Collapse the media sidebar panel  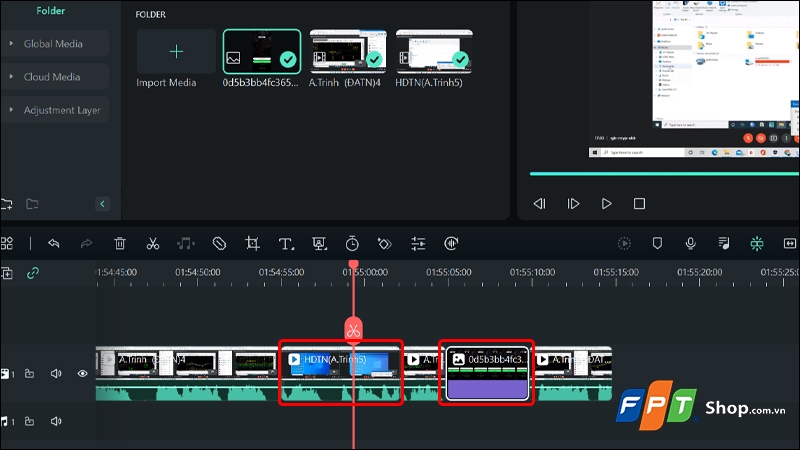(x=102, y=204)
